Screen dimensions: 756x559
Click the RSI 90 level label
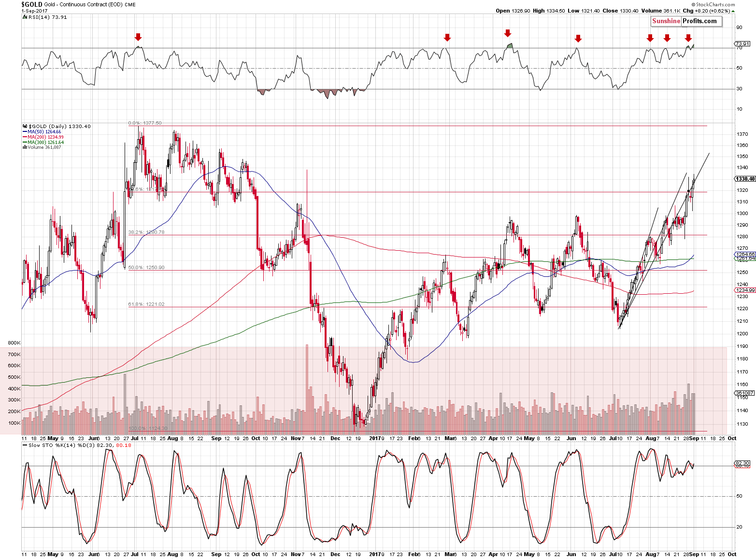pyautogui.click(x=739, y=28)
